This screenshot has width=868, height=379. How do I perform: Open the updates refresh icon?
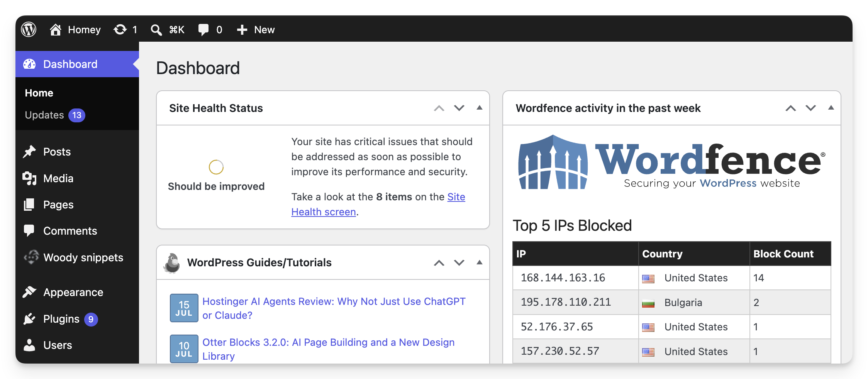tap(120, 30)
